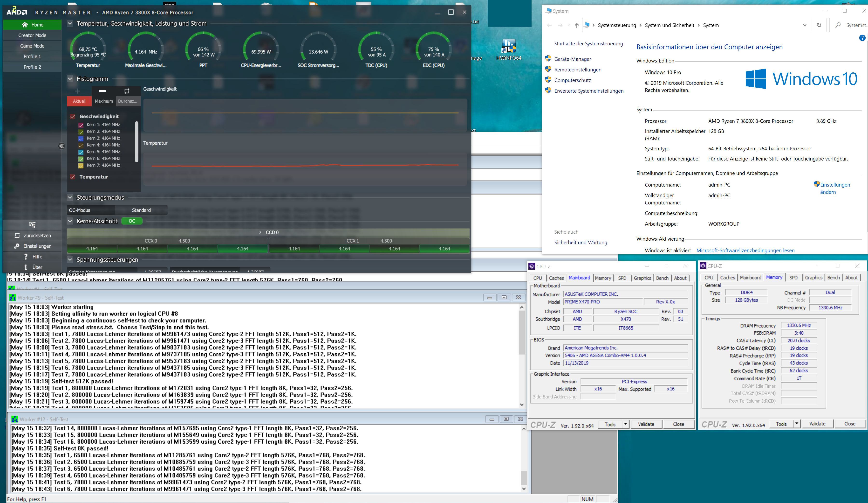The height and width of the screenshot is (503, 868).
Task: Go up one level in System window
Action: tap(577, 25)
